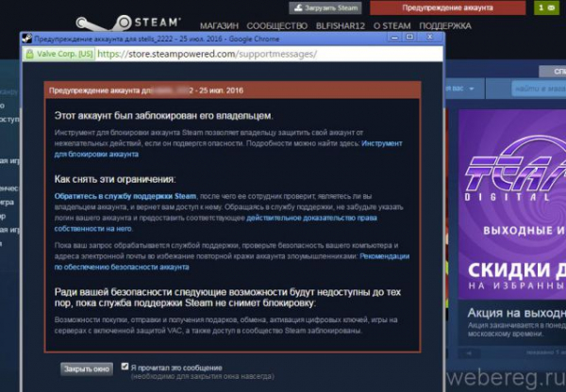The height and width of the screenshot is (392, 566).
Task: Minimize the popup Chrome window
Action: click(394, 37)
